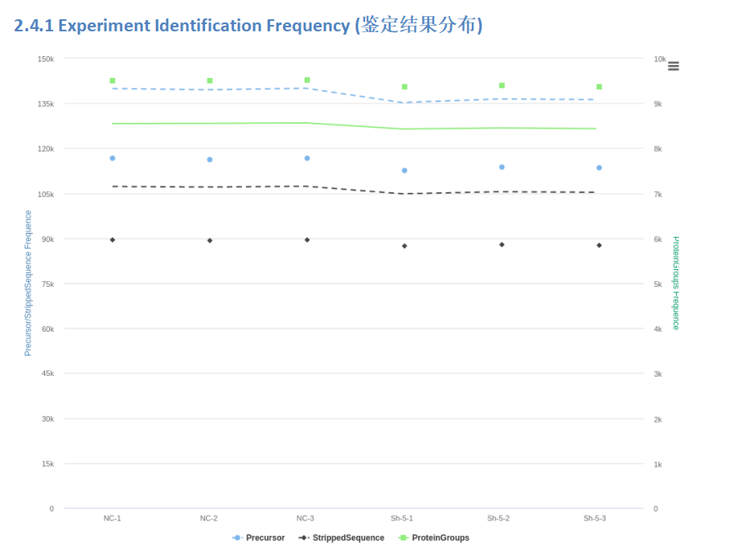Screen dimensions: 734x560
Task: Click the Sh-5-2 x-axis label
Action: click(x=498, y=518)
